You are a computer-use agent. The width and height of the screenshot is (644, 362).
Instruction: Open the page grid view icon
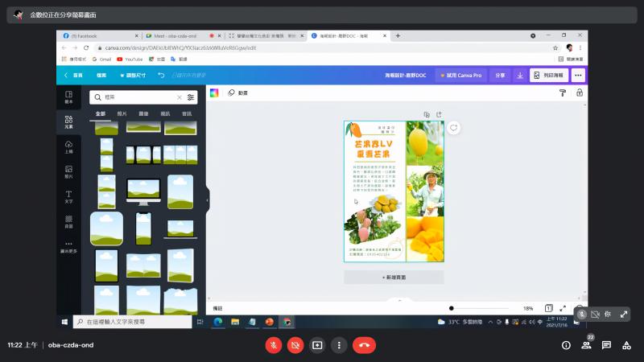(x=549, y=308)
